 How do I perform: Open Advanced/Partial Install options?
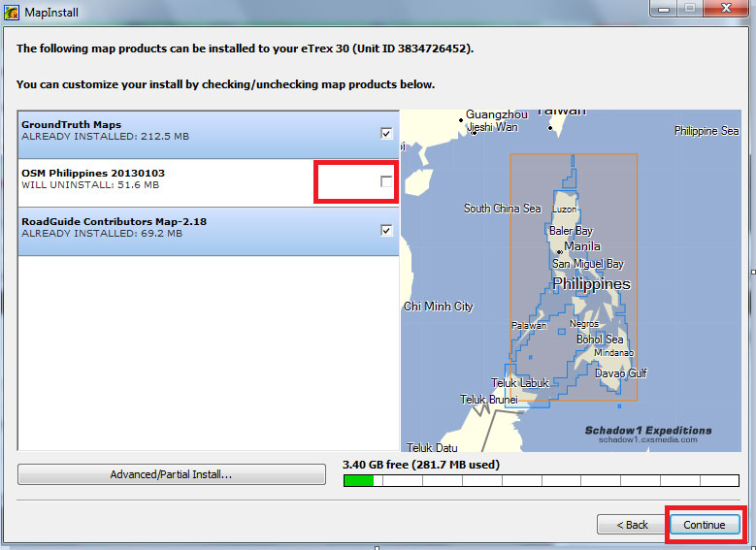coord(171,474)
